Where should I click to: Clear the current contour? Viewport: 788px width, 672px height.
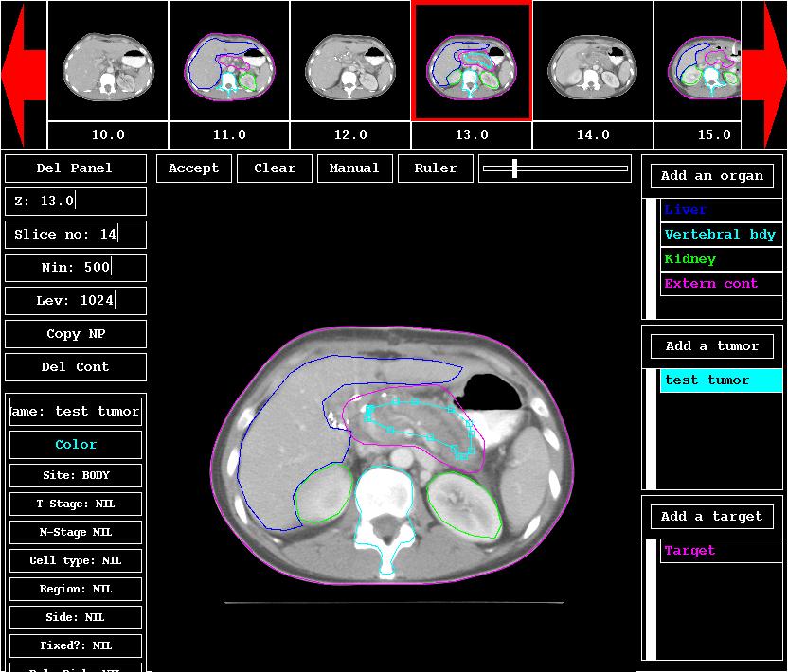point(275,168)
